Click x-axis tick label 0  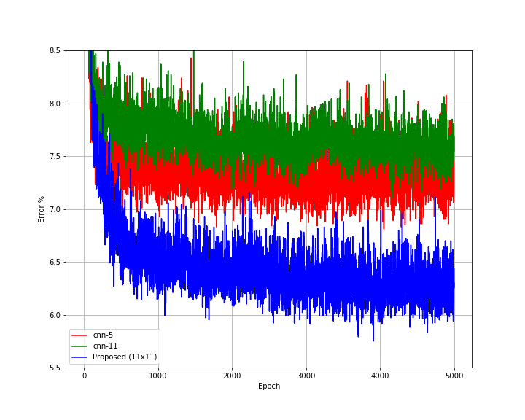coord(84,376)
